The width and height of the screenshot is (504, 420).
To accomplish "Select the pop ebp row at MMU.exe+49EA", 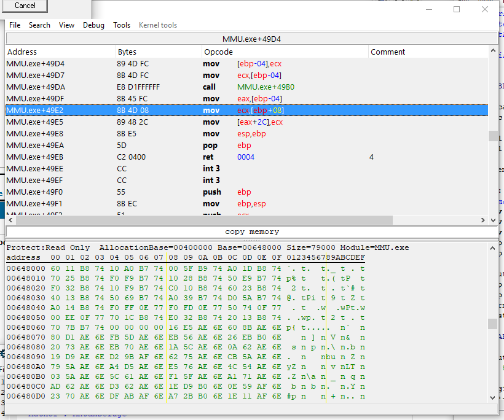I will click(x=246, y=146).
